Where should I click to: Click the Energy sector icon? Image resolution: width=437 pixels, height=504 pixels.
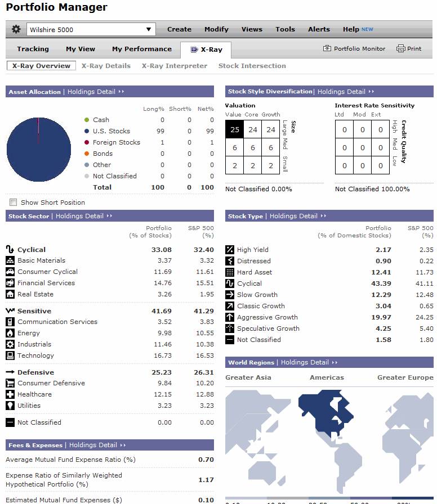(x=10, y=333)
